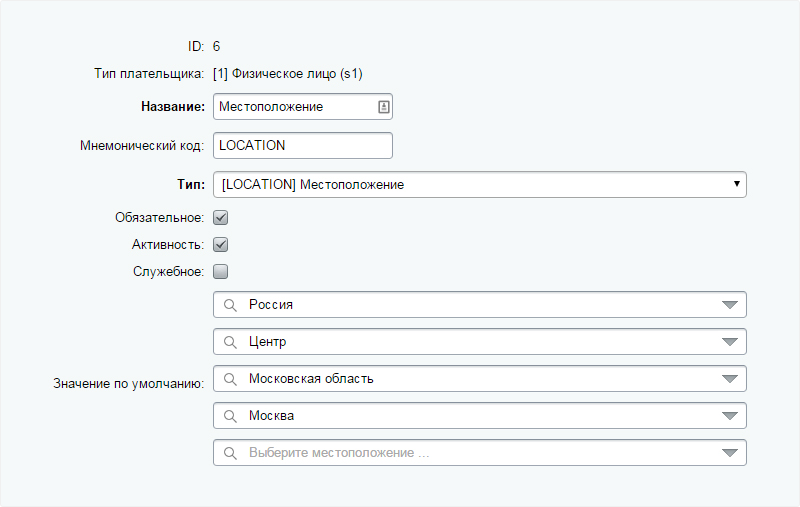Open the Тип dropdown list
Viewport: 800px width, 507px height.
point(736,184)
